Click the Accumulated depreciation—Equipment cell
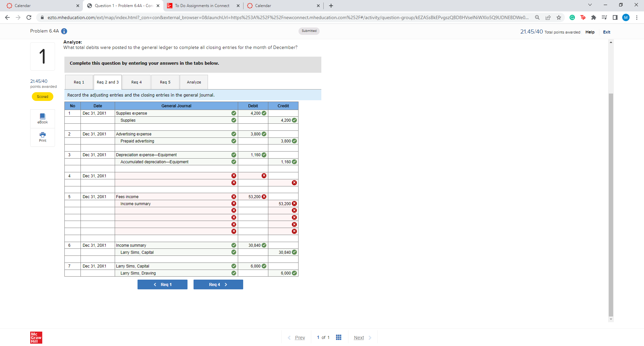The height and width of the screenshot is (346, 644). point(176,162)
